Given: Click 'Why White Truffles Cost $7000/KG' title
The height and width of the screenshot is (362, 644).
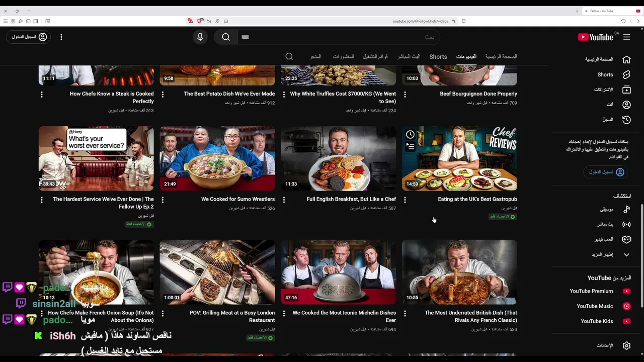Looking at the screenshot, I should click(x=343, y=98).
